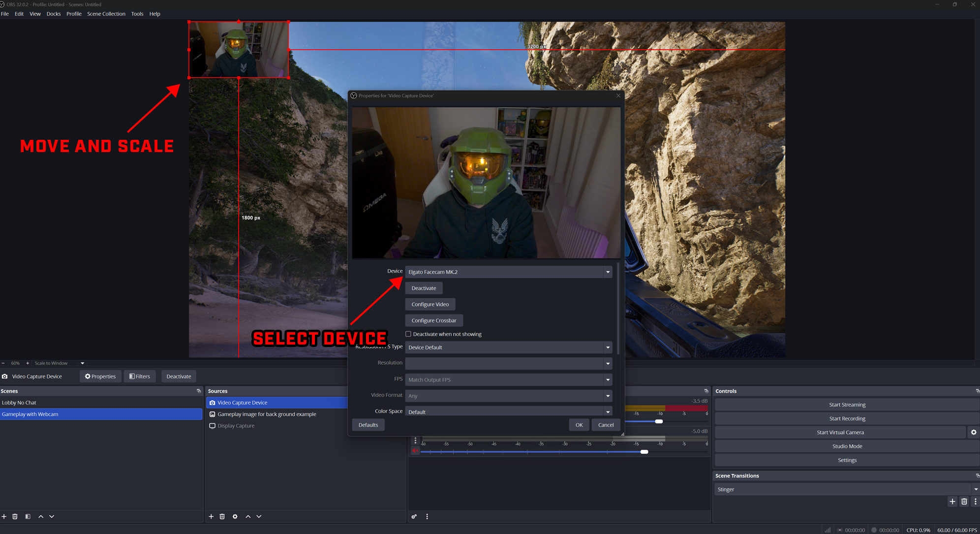Open the Docks menu

coord(53,14)
